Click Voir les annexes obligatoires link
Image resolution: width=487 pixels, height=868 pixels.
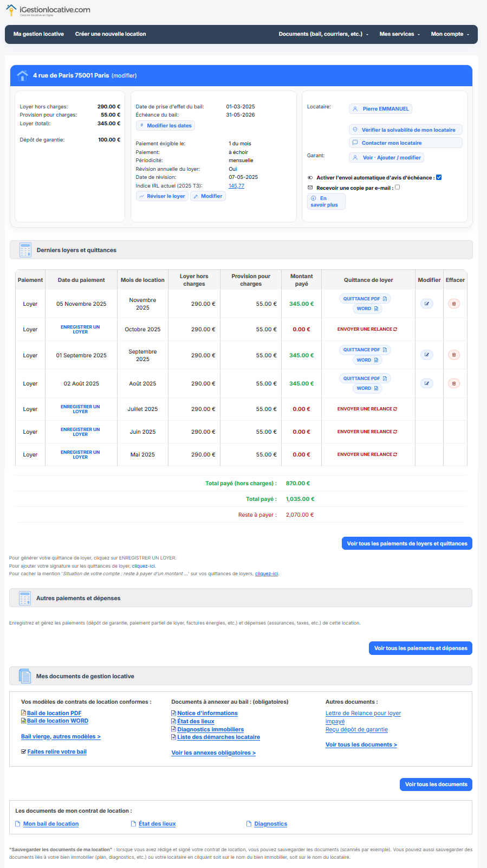(213, 753)
